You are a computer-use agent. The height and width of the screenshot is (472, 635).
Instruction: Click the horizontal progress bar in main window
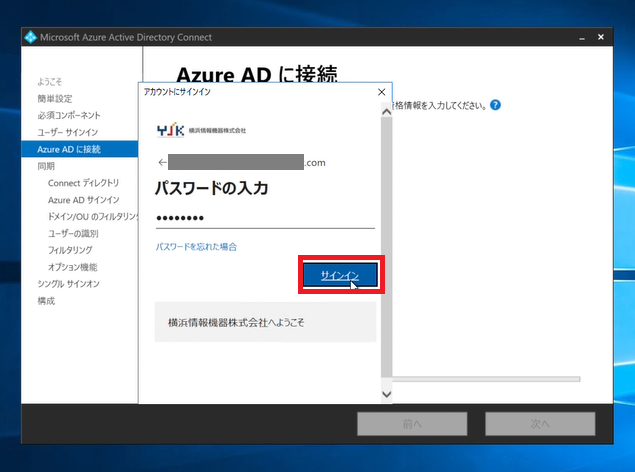486,379
